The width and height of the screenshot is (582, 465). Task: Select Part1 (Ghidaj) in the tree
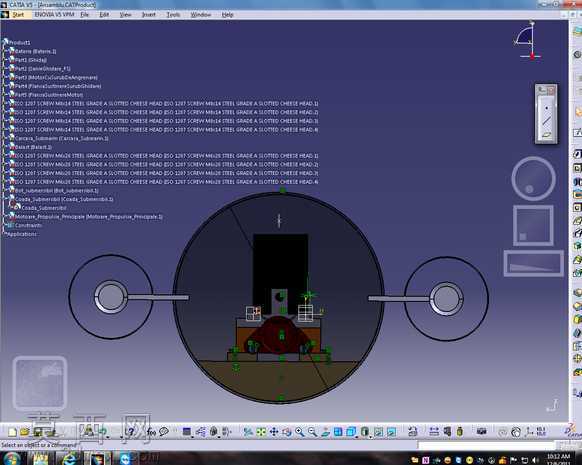(31, 60)
